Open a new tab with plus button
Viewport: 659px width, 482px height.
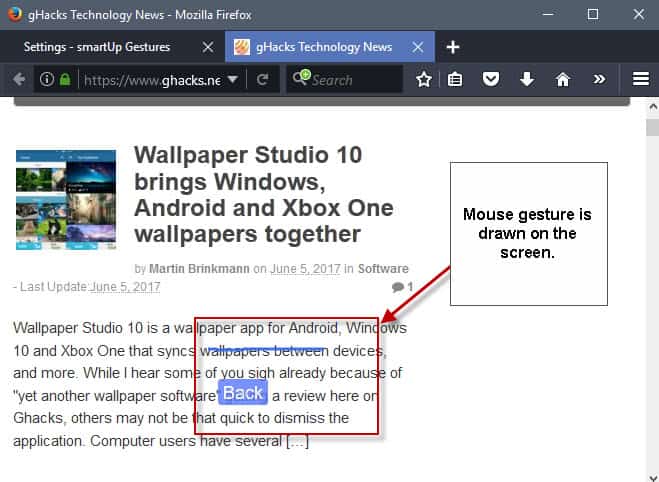(x=453, y=47)
